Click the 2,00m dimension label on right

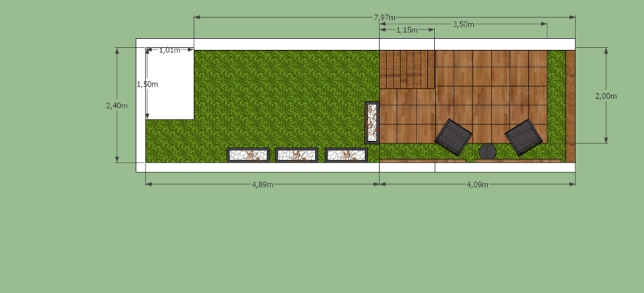point(605,95)
